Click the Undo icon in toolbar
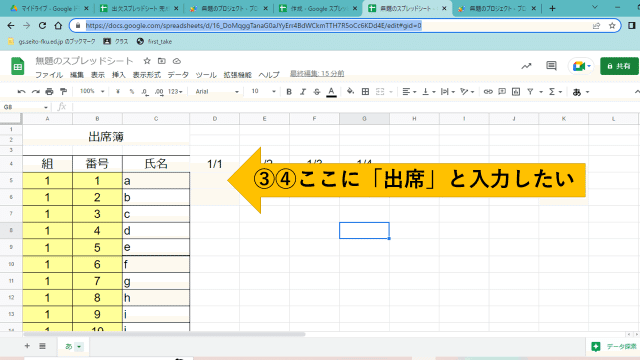The width and height of the screenshot is (640, 360). coord(22,92)
